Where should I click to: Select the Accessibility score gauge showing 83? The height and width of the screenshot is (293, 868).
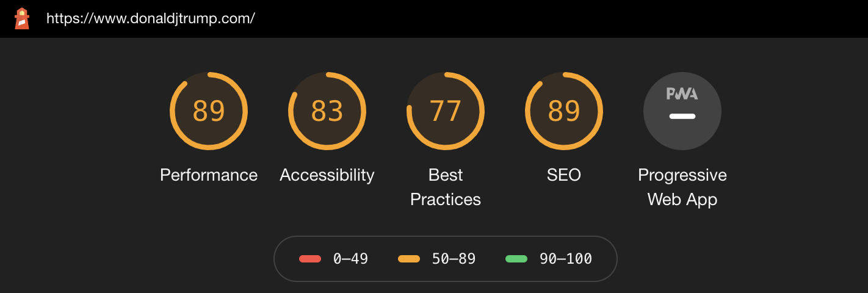327,111
